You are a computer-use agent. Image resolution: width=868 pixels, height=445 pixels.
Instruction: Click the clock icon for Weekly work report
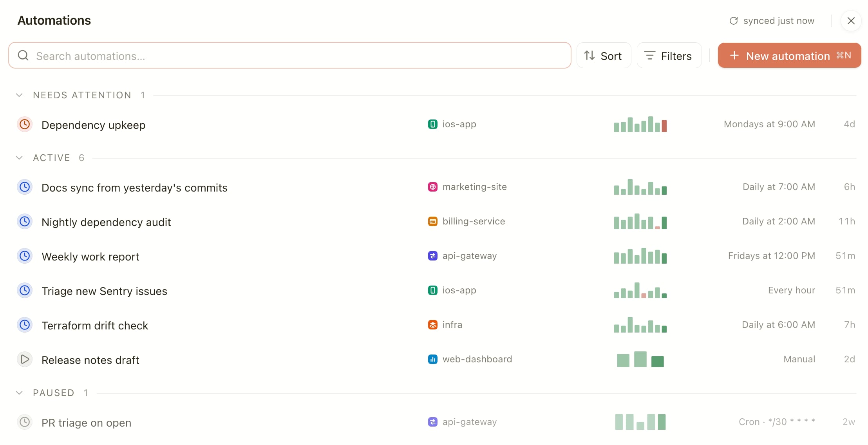[25, 256]
